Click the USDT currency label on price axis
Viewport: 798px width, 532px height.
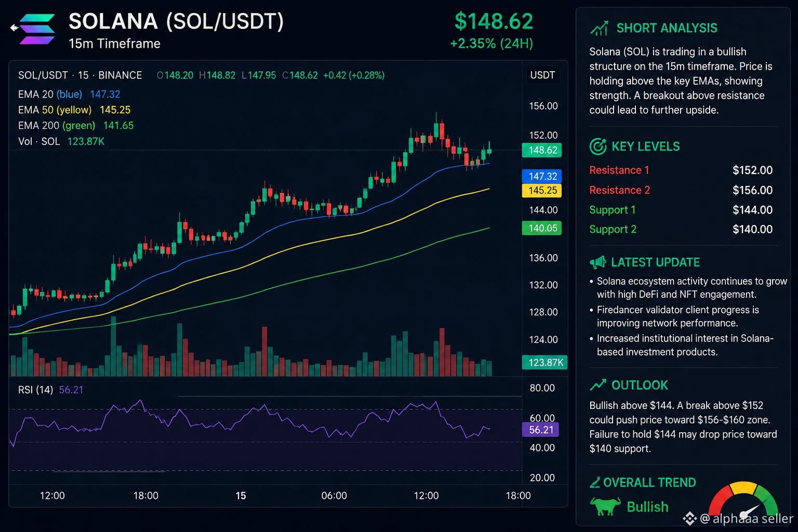[x=542, y=75]
